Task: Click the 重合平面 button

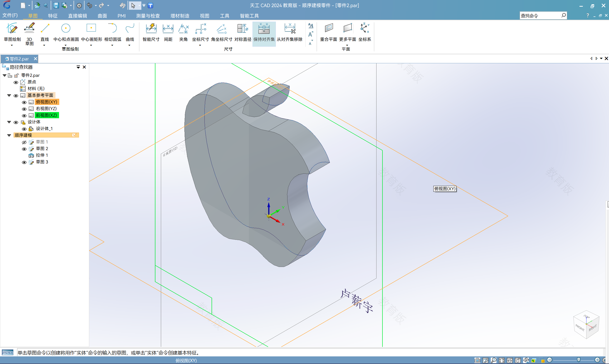Action: coord(328,33)
